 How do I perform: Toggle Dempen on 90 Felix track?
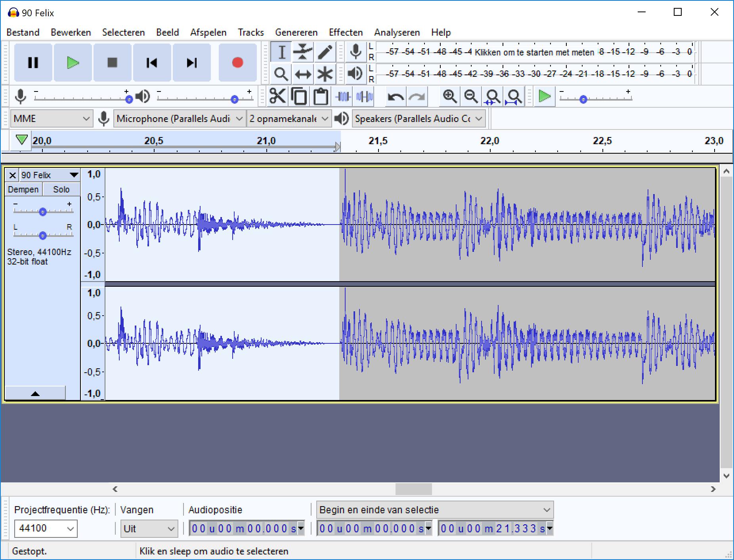click(23, 189)
